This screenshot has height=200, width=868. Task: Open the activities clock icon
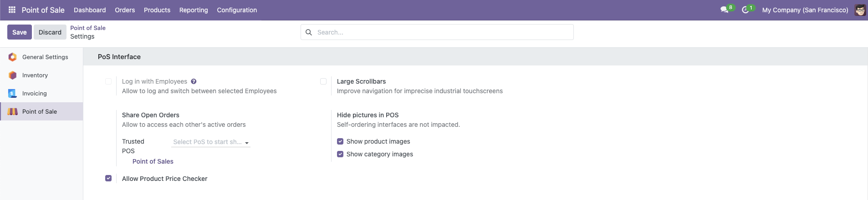745,10
